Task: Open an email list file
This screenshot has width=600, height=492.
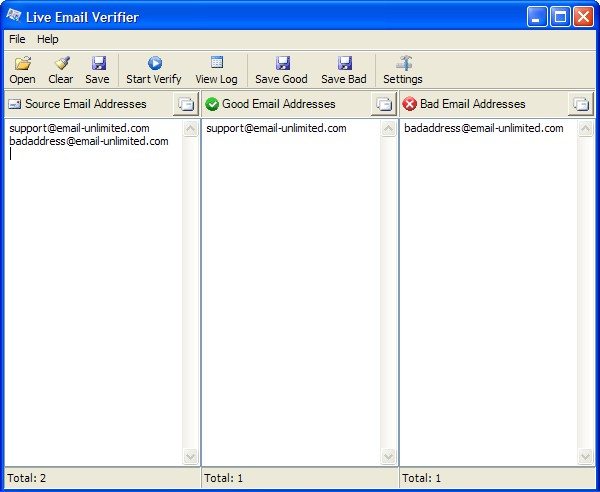Action: coord(23,70)
